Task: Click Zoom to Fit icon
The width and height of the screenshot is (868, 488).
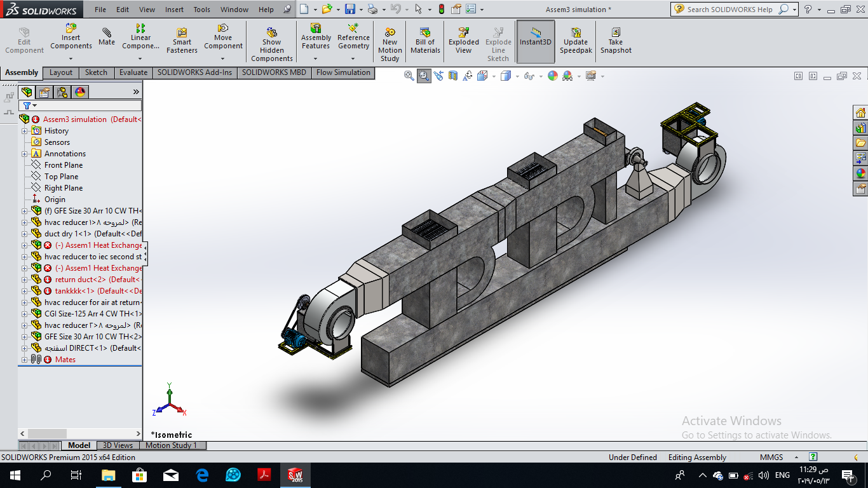Action: tap(410, 76)
